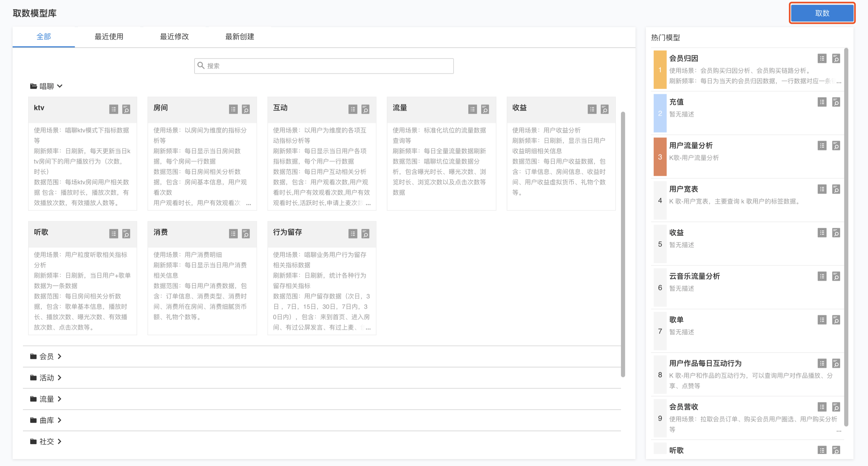This screenshot has height=466, width=868.
Task: Click the list icon on ktv card
Action: tap(113, 109)
